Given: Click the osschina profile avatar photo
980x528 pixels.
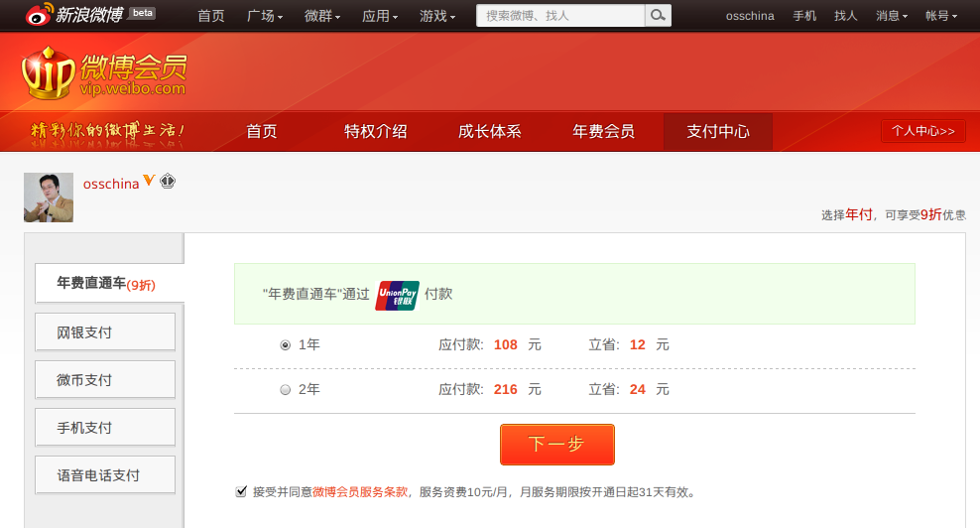Looking at the screenshot, I should pyautogui.click(x=49, y=198).
